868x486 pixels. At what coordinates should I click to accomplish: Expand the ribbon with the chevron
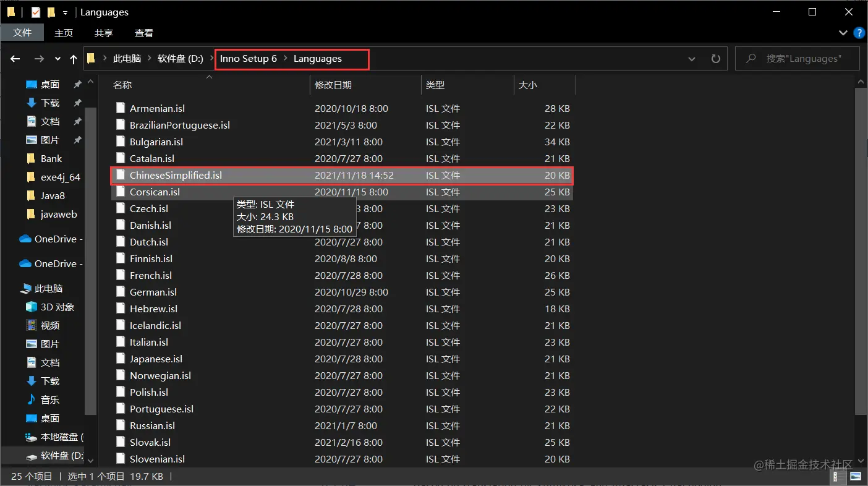pos(843,33)
